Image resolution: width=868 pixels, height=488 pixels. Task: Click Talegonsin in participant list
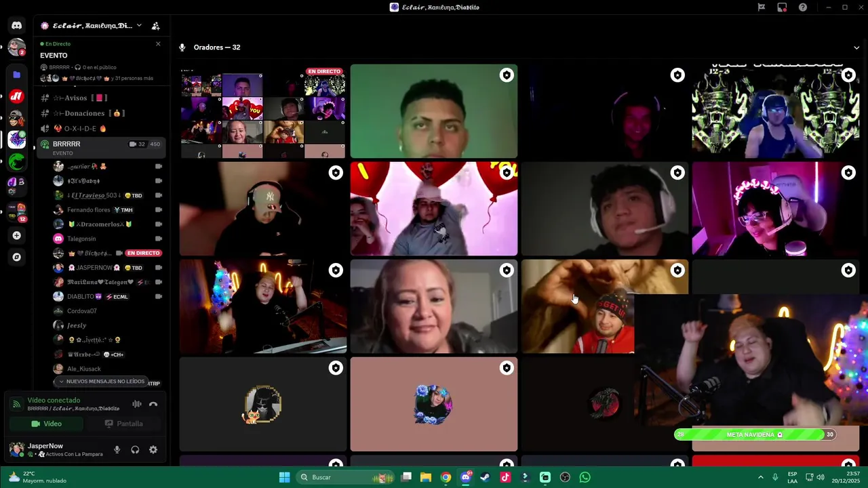pos(108,239)
